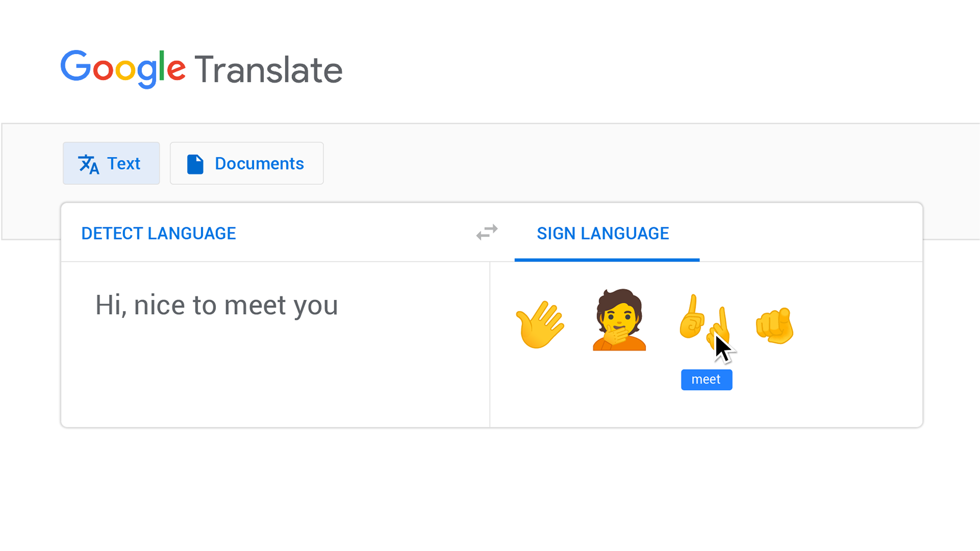The width and height of the screenshot is (980, 551).
Task: Select the DETECT LANGUAGE tab
Action: click(158, 233)
